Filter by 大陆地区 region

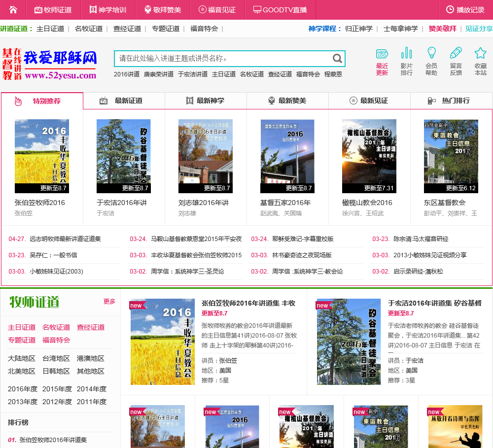(x=22, y=358)
